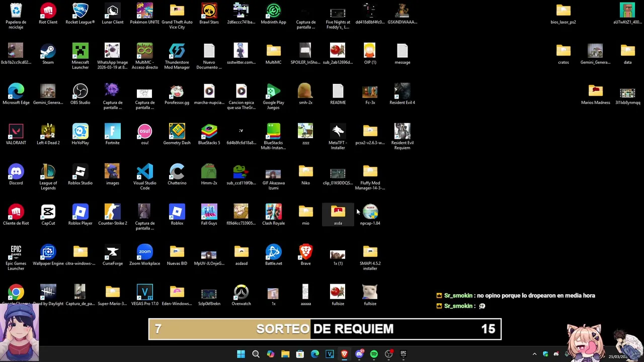Open the OBS Studio shortcut
Image resolution: width=644 pixels, height=362 pixels.
(80, 92)
